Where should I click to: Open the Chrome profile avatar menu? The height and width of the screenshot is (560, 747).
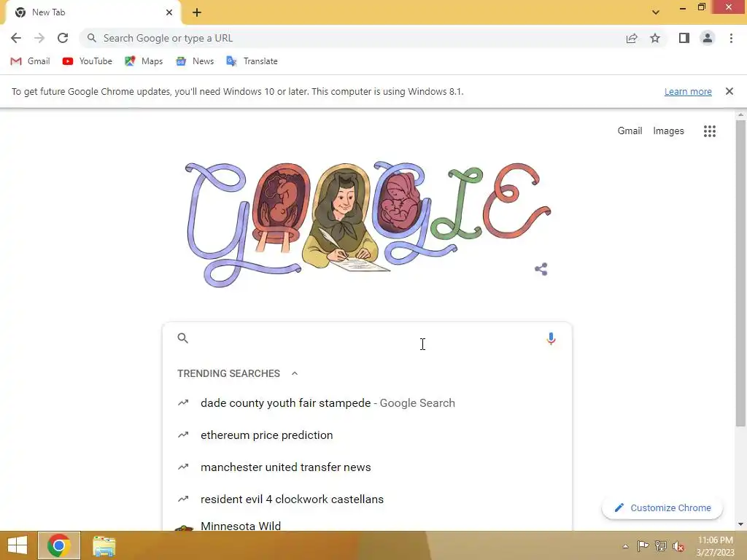point(708,38)
